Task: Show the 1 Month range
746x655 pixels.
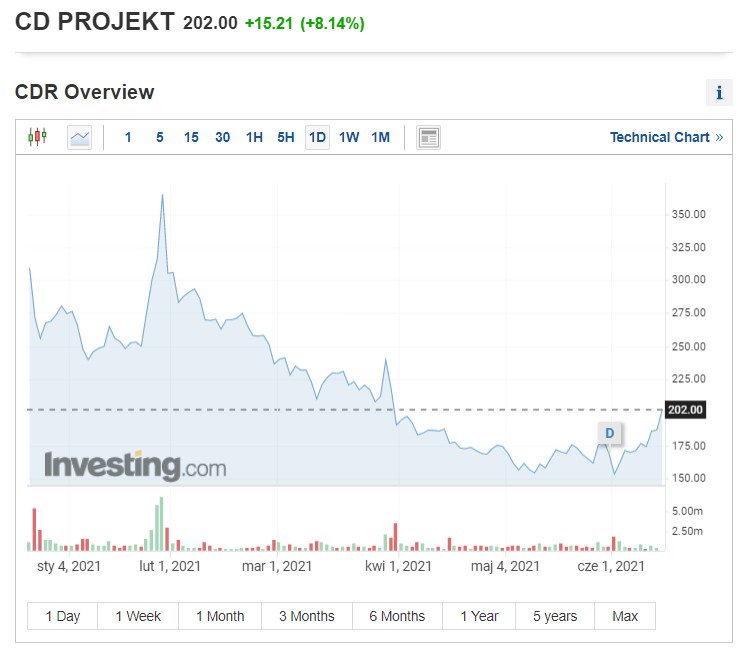Action: (x=220, y=616)
